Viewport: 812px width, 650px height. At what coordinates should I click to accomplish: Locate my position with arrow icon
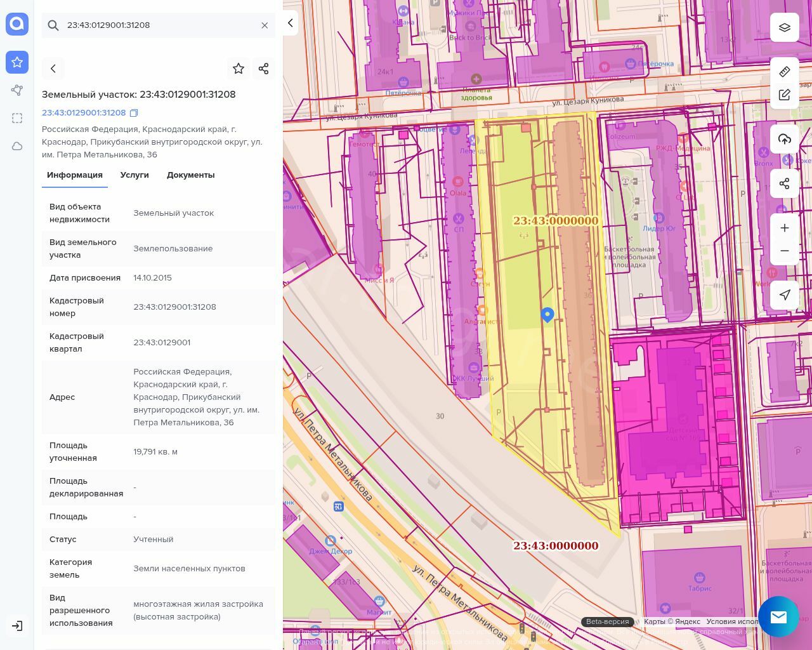[x=784, y=295]
